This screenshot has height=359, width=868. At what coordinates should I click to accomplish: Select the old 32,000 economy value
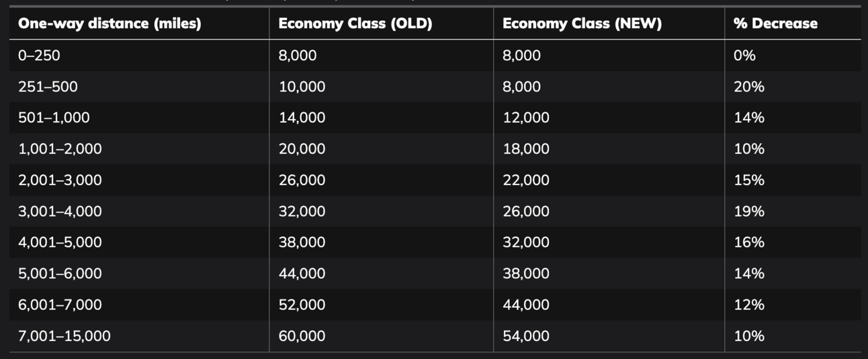pos(302,211)
